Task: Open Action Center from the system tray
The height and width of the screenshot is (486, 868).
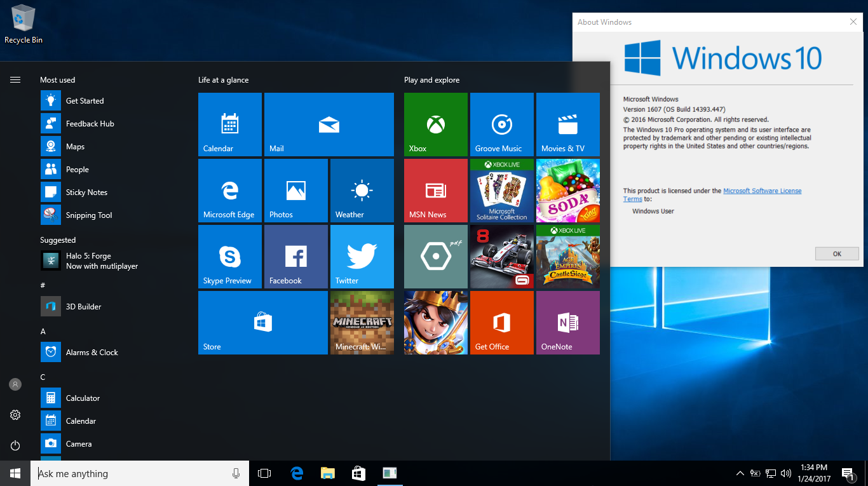Action: (x=848, y=473)
